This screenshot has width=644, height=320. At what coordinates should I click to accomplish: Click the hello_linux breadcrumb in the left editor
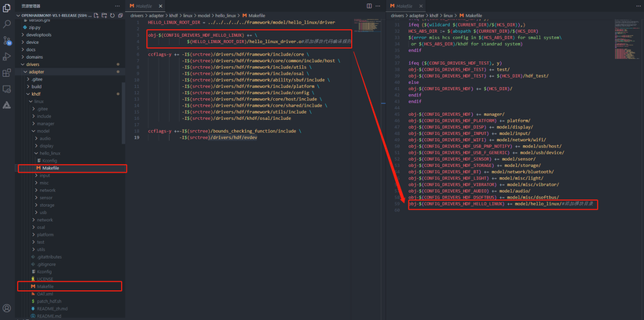tap(225, 16)
